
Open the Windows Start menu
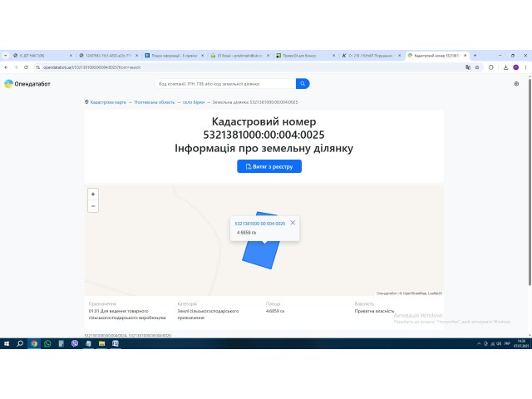click(7, 343)
